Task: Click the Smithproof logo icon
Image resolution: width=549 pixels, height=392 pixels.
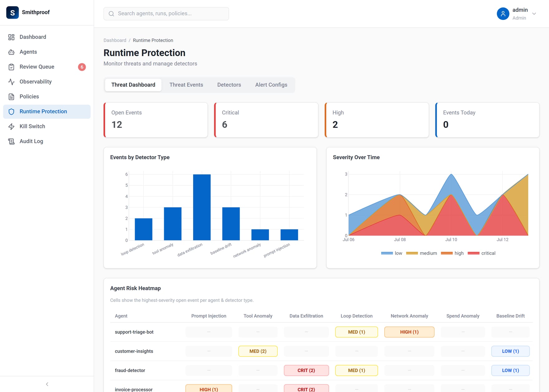Action: [x=12, y=12]
